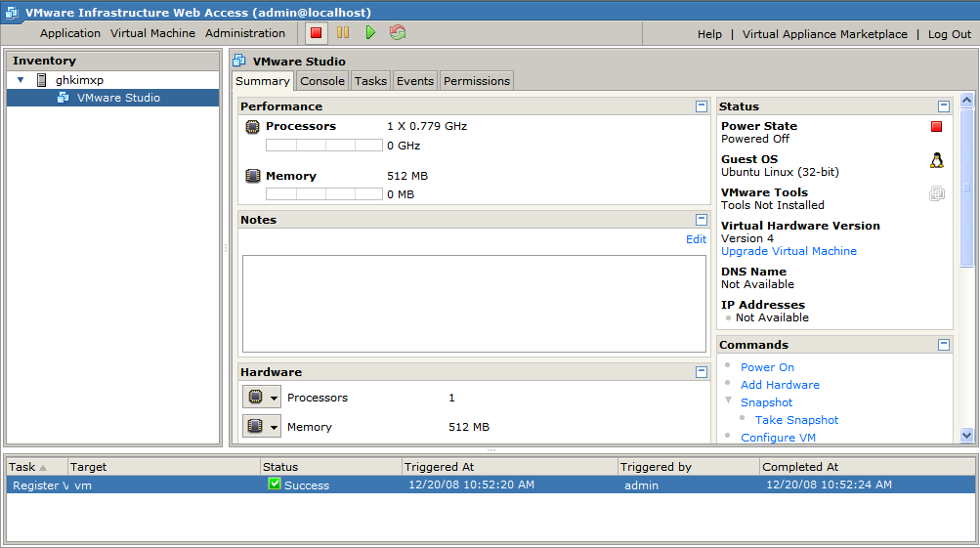
Task: Collapse the Status section
Action: click(x=944, y=106)
